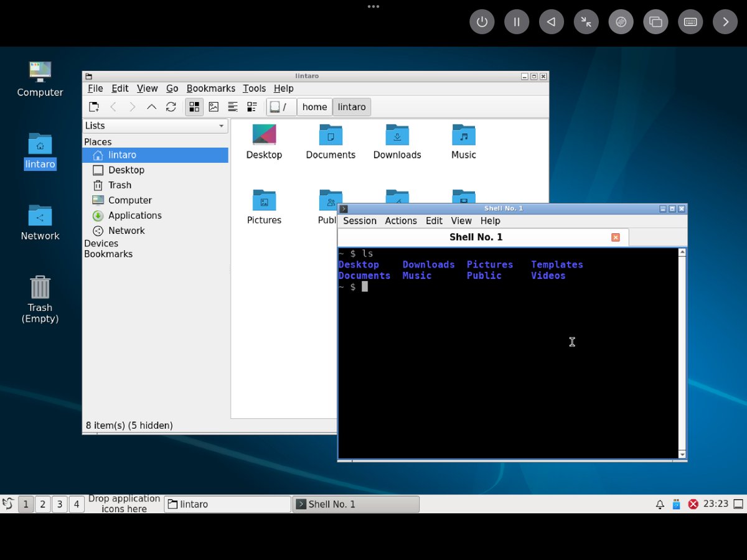Click the red X tray icon

(x=693, y=504)
